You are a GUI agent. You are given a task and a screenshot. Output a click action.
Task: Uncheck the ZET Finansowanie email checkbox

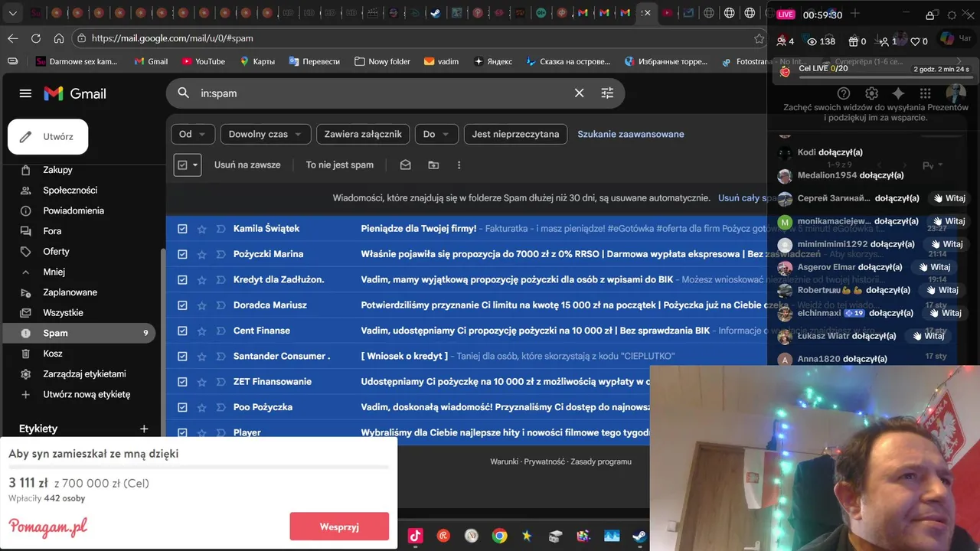click(x=182, y=382)
